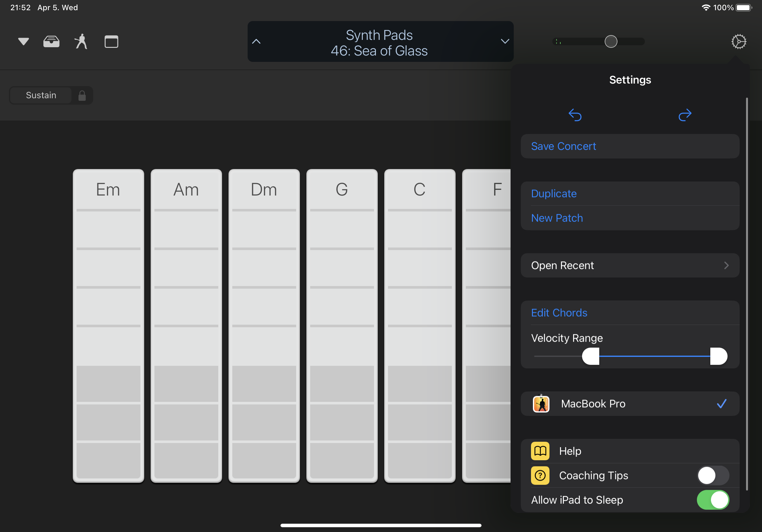Enable the Coaching Tips switch
Viewport: 762px width, 532px height.
[713, 476]
